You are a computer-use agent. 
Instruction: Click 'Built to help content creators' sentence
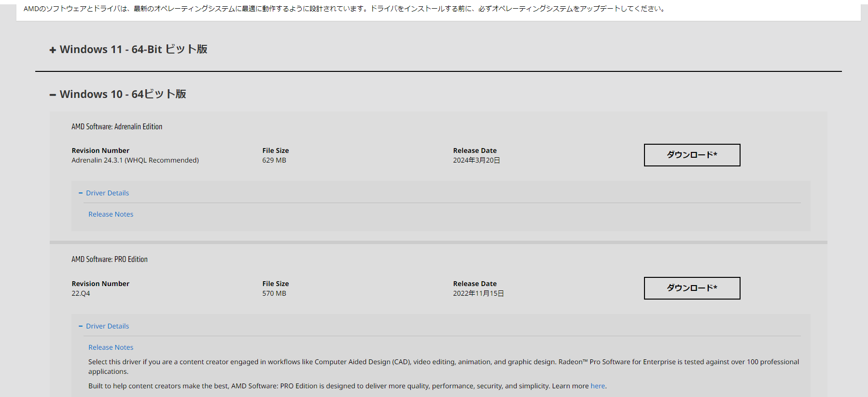348,386
